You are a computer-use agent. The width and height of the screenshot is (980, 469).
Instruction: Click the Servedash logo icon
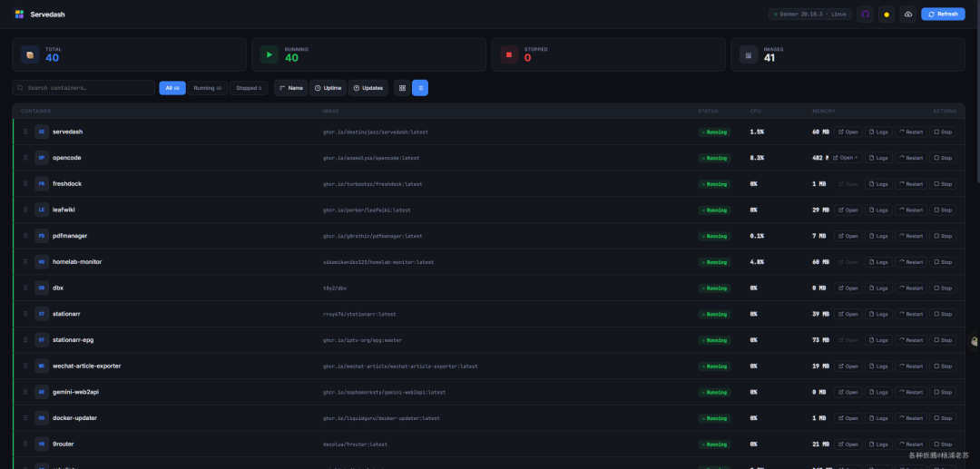point(19,14)
